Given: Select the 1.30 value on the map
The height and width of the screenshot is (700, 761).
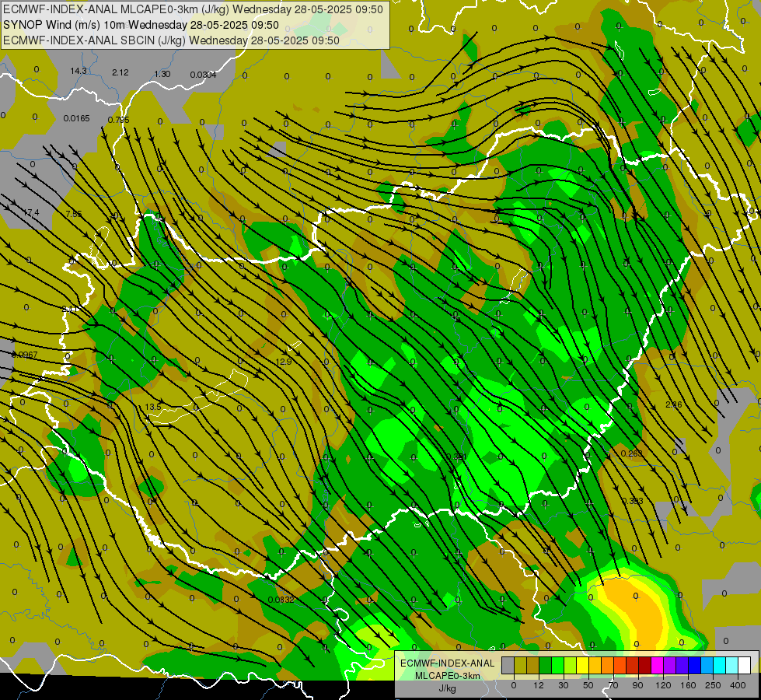Looking at the screenshot, I should (162, 75).
